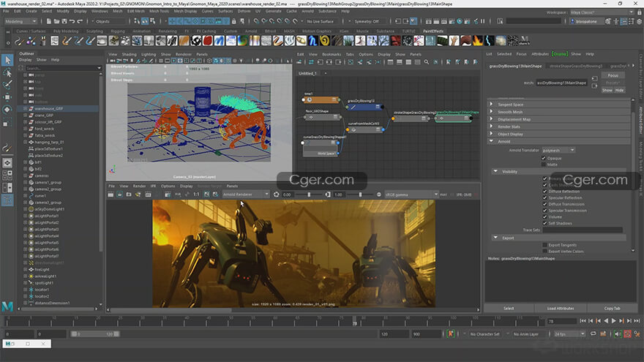The height and width of the screenshot is (362, 644).
Task: Expand the Displacement Map section
Action: click(x=559, y=119)
